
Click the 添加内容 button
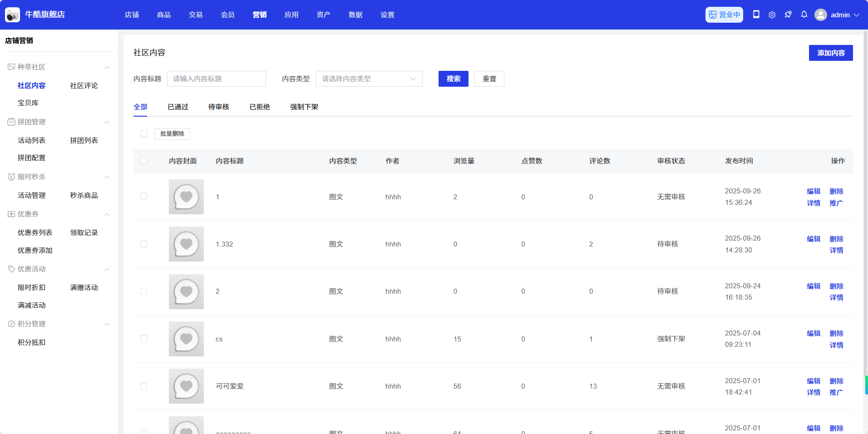point(830,53)
